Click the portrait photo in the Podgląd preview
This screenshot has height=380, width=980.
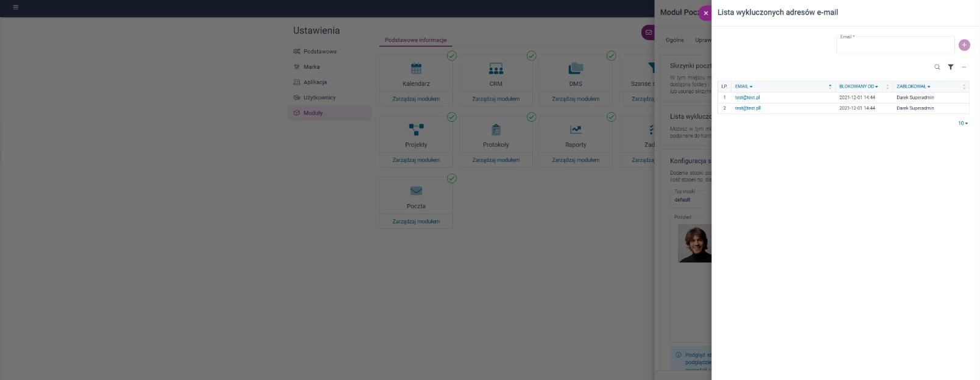click(694, 244)
